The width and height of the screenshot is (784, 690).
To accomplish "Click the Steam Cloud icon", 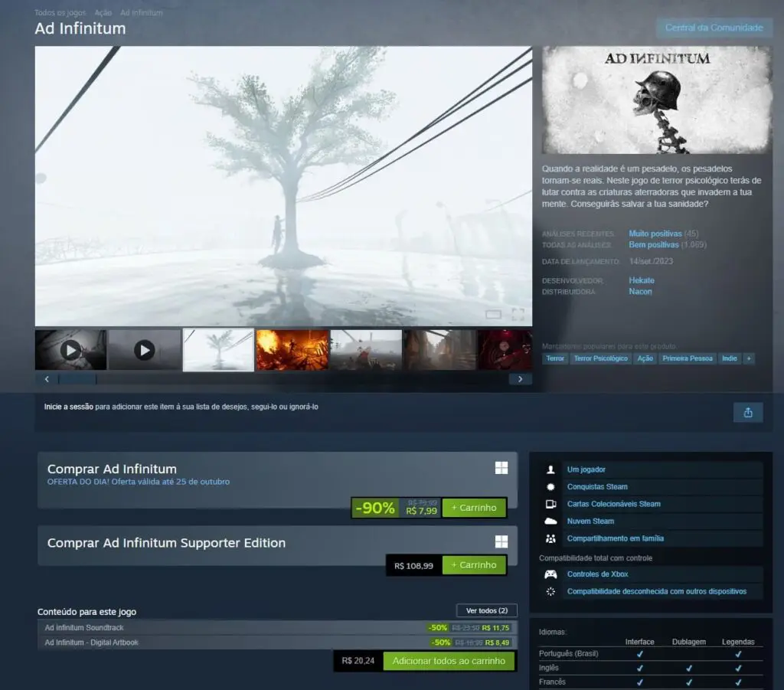I will [x=550, y=521].
